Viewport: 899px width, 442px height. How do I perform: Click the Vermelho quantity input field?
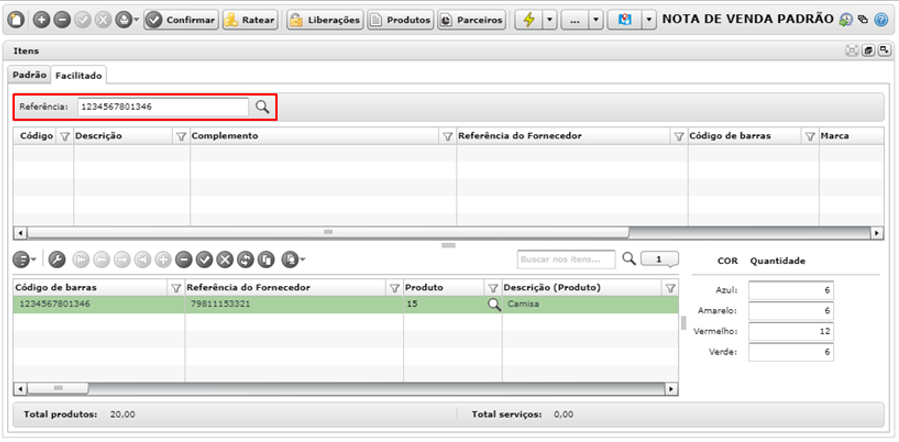(791, 331)
